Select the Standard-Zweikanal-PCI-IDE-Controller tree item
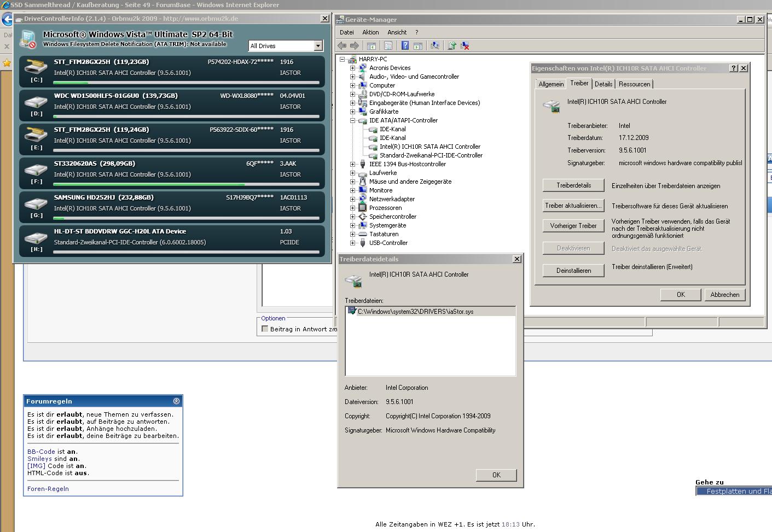The height and width of the screenshot is (532, 772). [431, 155]
